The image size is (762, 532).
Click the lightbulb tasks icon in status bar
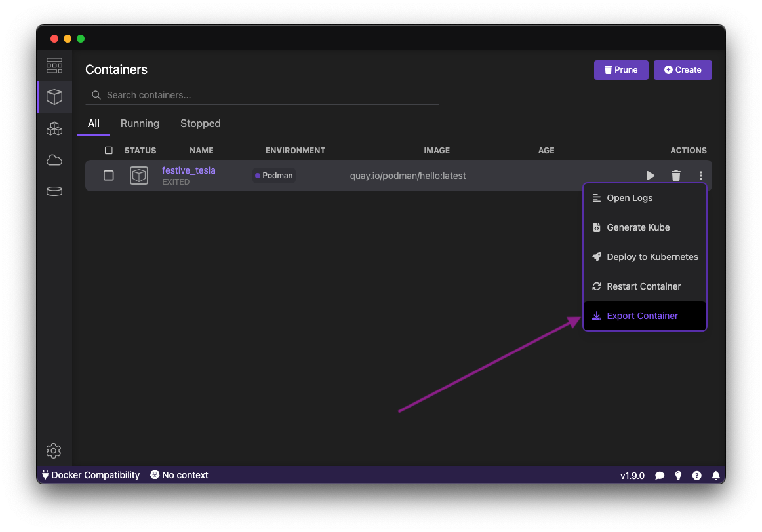pos(678,475)
